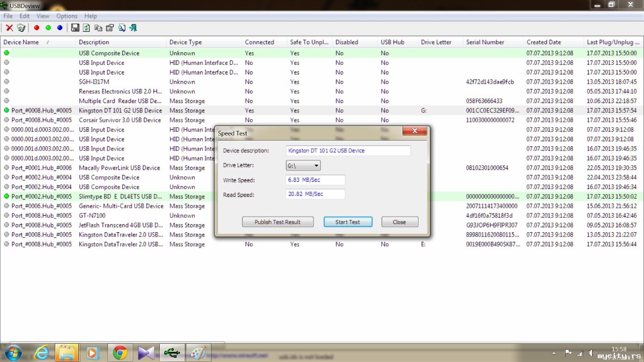Select the Corsair Survivor 3.0 USB Device row
644x362 pixels.
click(x=322, y=120)
